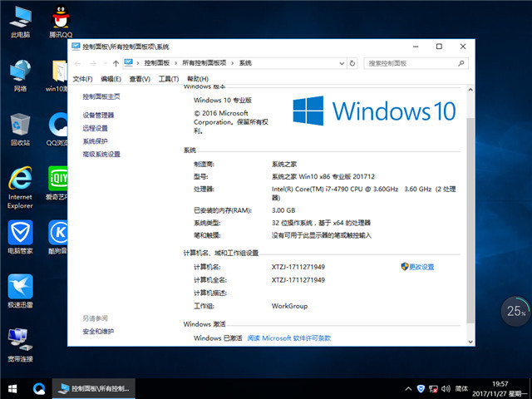
Task: Go up one level arrow
Action: [116, 63]
